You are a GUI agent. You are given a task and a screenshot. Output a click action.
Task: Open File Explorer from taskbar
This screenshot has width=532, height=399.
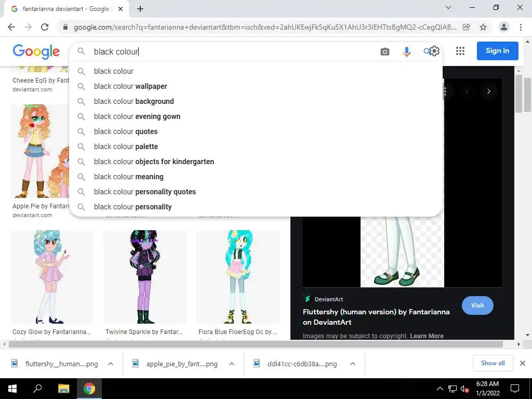pyautogui.click(x=63, y=389)
